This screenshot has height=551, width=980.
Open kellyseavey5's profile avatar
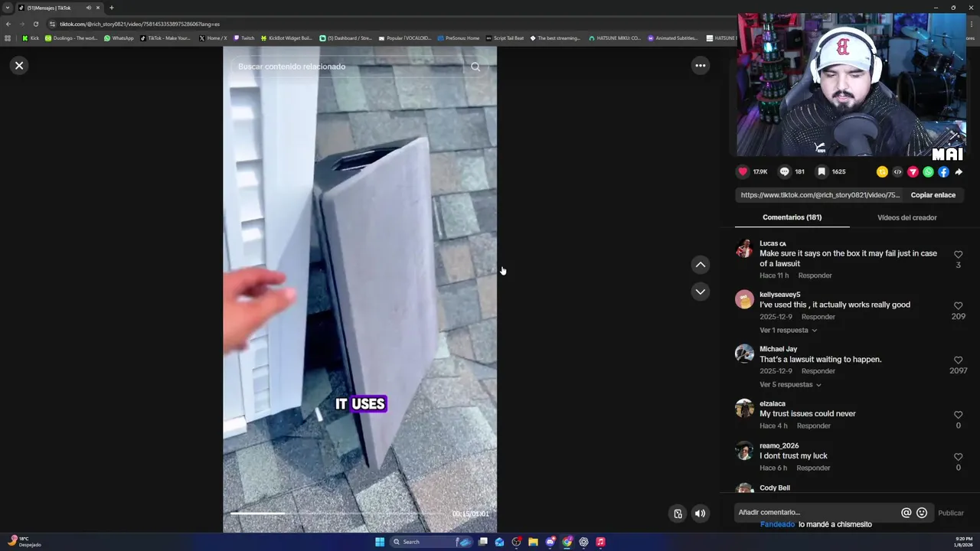(744, 299)
